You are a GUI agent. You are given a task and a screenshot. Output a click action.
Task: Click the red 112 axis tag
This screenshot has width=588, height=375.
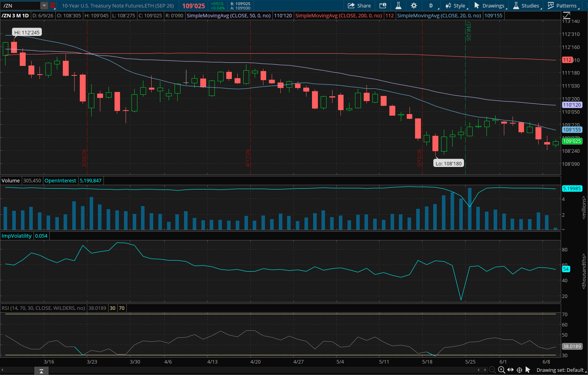[567, 60]
